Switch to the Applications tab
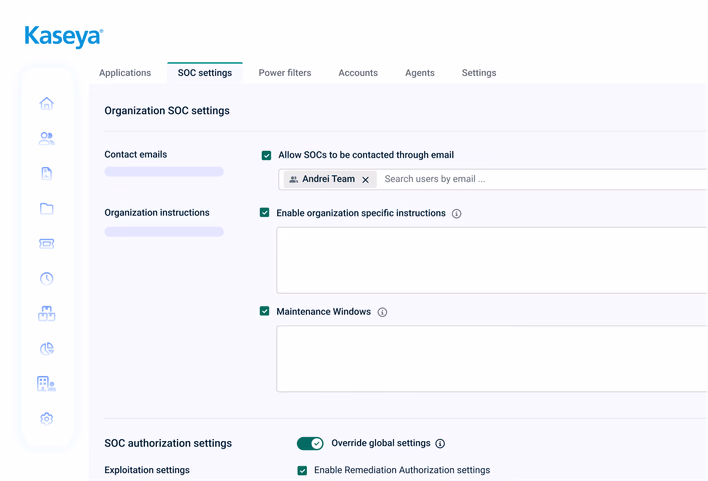This screenshot has height=481, width=708. point(125,73)
